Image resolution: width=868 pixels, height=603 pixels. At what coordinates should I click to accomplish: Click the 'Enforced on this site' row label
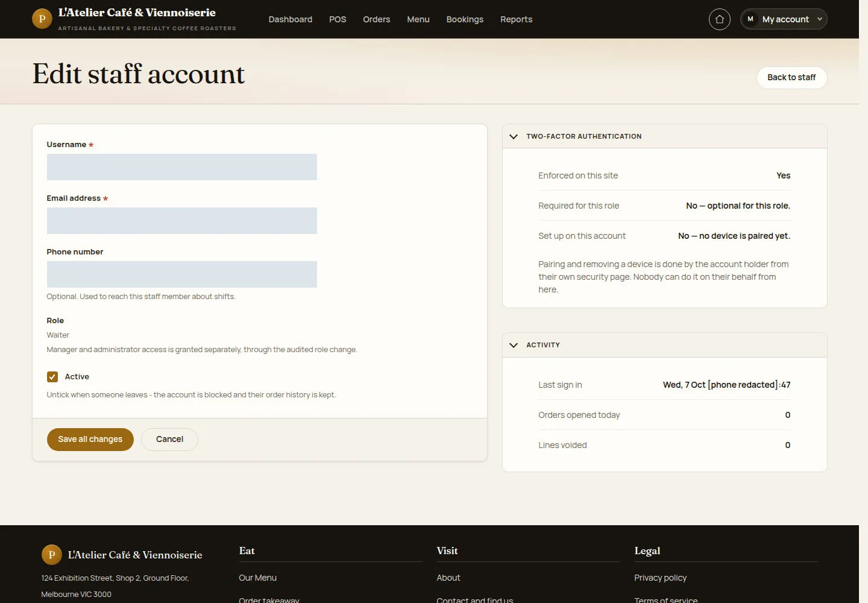click(x=578, y=175)
